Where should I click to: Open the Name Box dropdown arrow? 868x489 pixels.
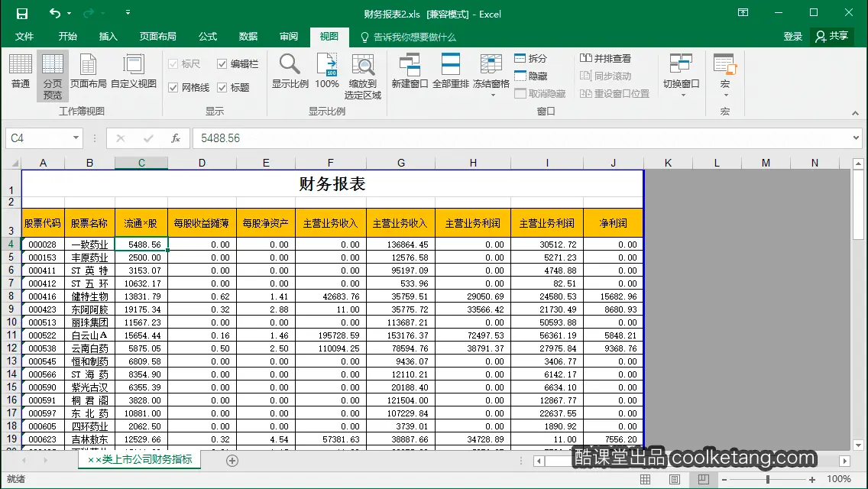coord(76,138)
